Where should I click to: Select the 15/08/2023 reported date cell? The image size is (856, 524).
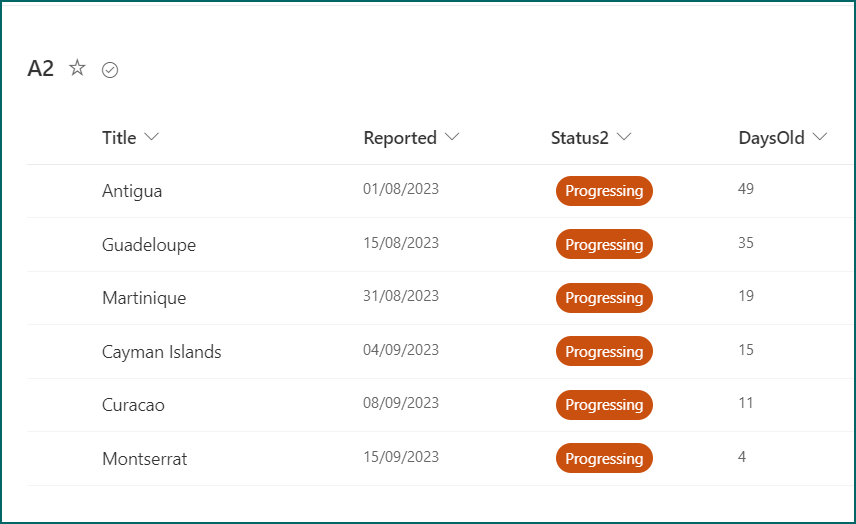pyautogui.click(x=401, y=243)
